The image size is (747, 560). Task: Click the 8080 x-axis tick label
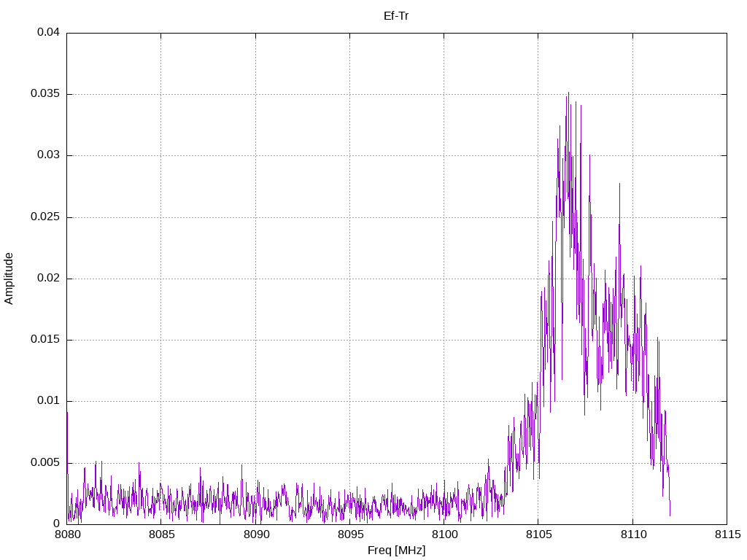point(68,534)
